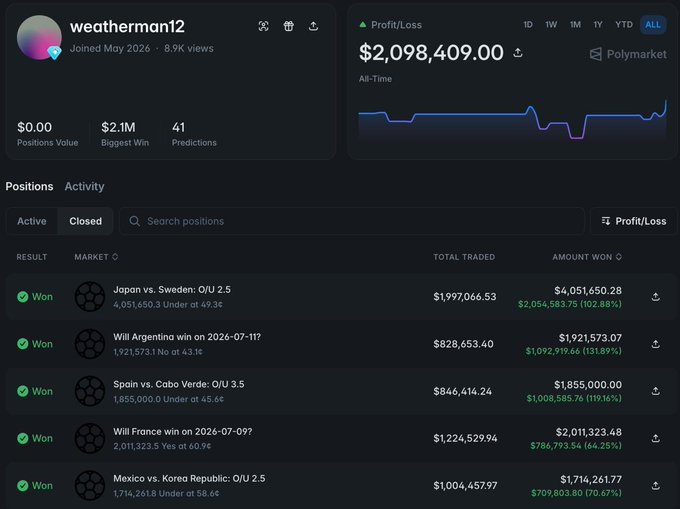Click the green Profit/Loss triangle indicator
This screenshot has width=680, height=509.
(363, 25)
